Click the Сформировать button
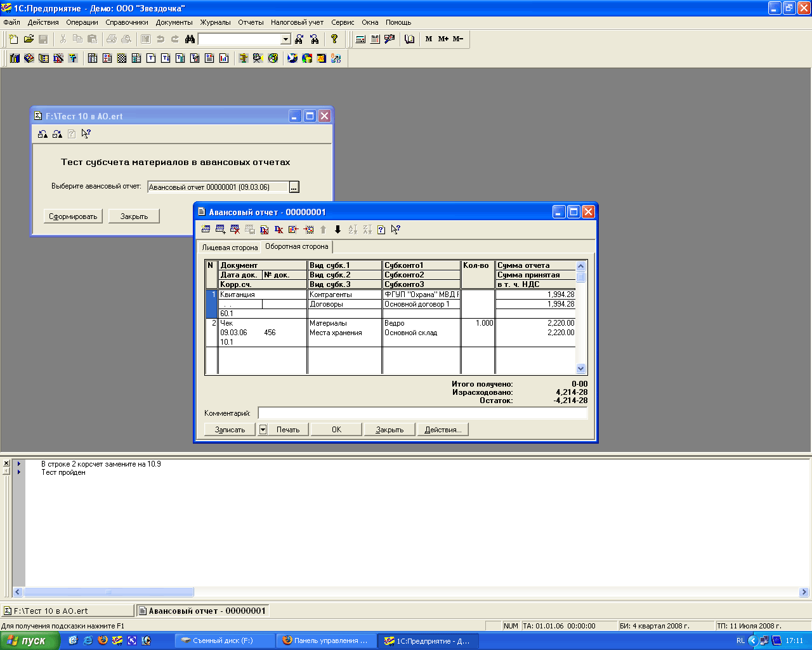The height and width of the screenshot is (650, 812). (x=73, y=216)
